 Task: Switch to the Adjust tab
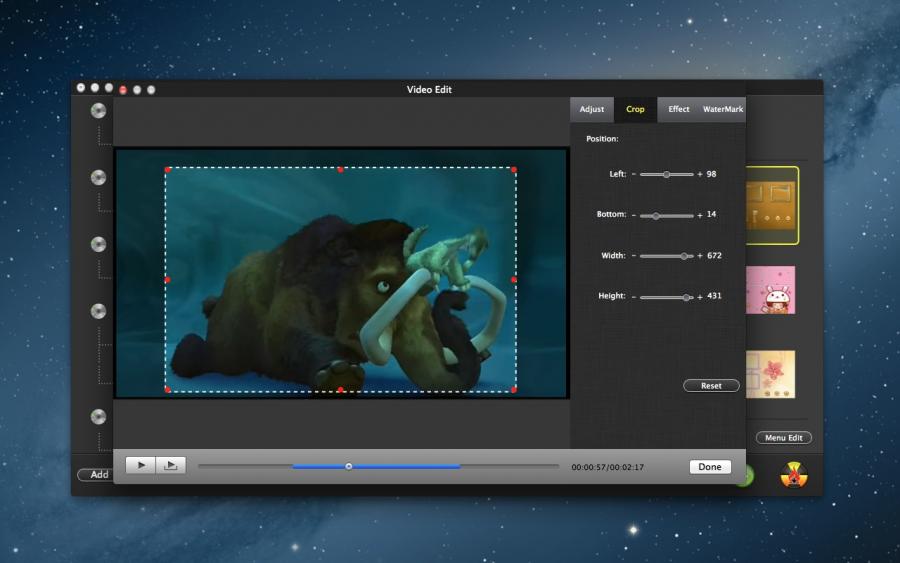click(591, 109)
